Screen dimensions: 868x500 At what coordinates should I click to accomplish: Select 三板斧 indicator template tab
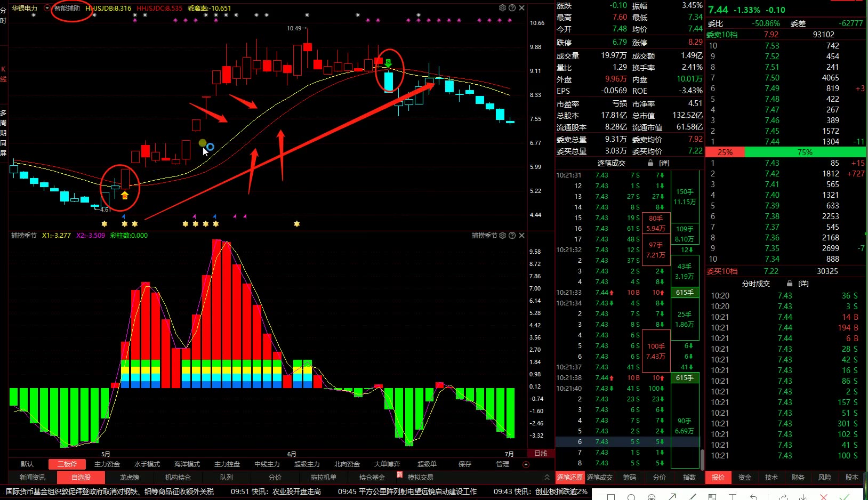[x=67, y=464]
